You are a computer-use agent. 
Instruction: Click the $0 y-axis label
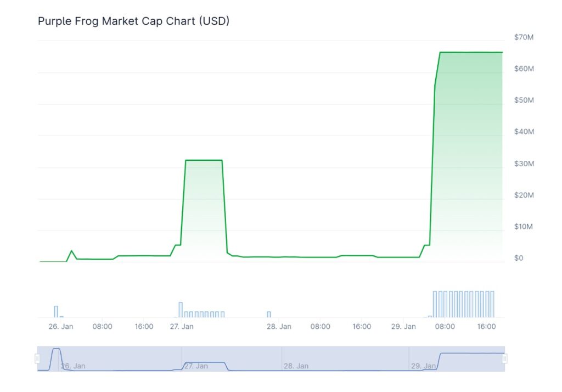(519, 258)
